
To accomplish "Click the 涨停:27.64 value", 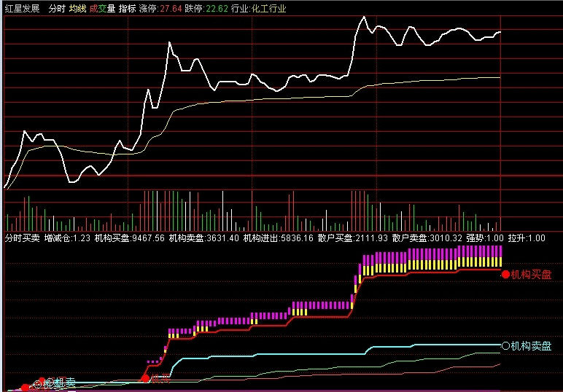I will (x=160, y=8).
